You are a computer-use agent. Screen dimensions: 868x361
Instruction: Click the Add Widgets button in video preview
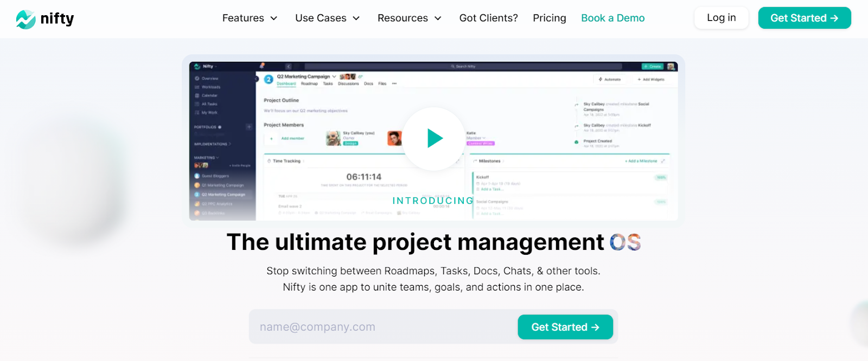coord(650,80)
